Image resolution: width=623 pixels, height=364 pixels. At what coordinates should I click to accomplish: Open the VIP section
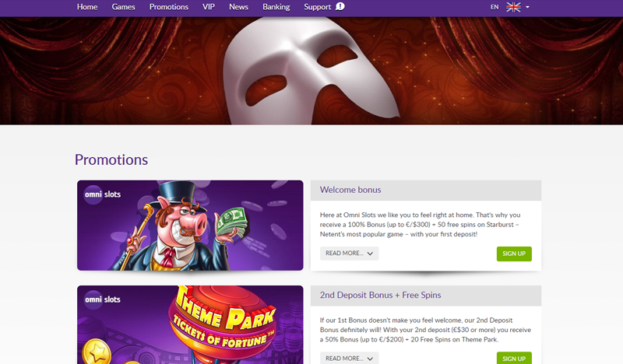pos(209,7)
